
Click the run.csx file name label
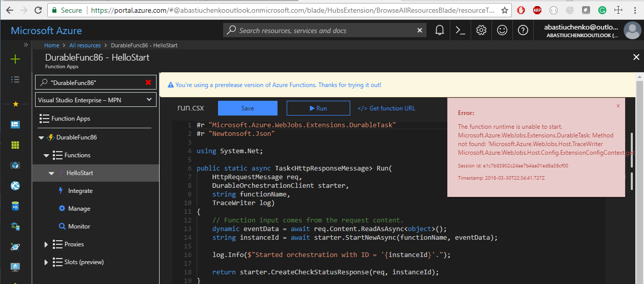tap(190, 108)
